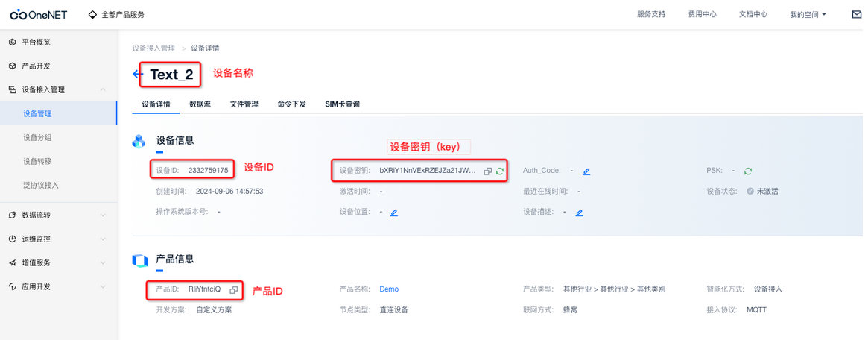
Task: Open the Demo product link
Action: [x=389, y=289]
